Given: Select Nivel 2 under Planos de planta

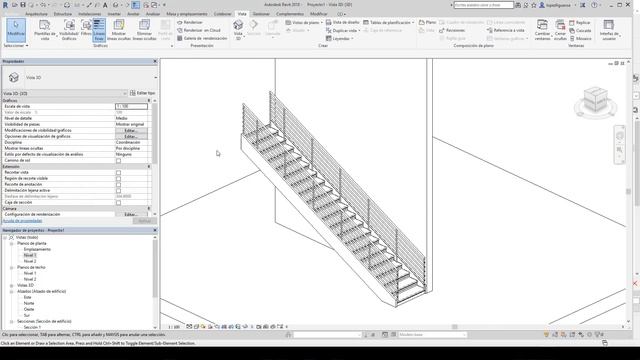Looking at the screenshot, I should click(x=30, y=261).
